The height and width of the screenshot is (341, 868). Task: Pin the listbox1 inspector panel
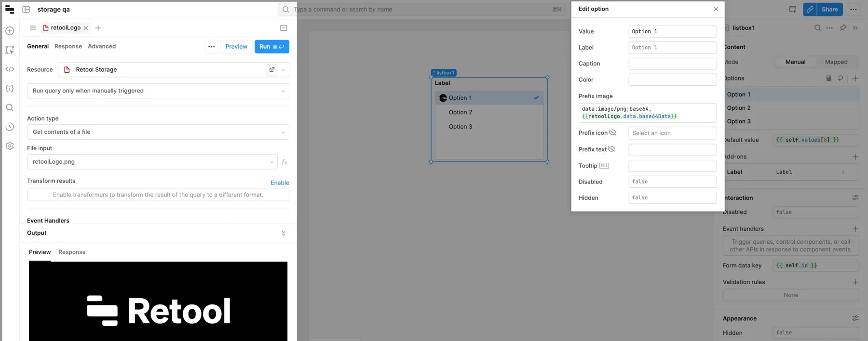(x=843, y=28)
